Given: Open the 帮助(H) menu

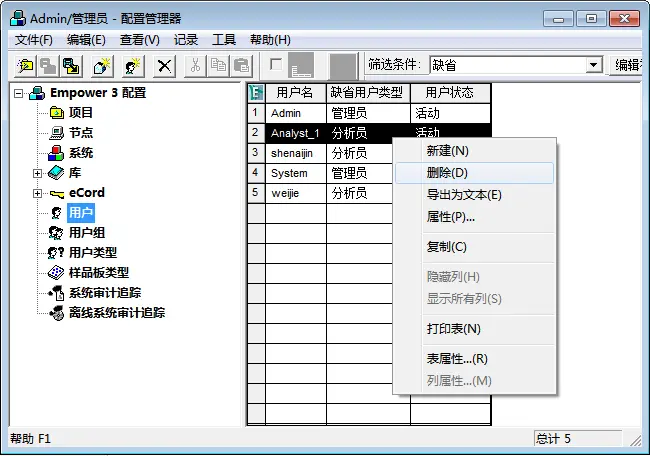Looking at the screenshot, I should click(270, 40).
